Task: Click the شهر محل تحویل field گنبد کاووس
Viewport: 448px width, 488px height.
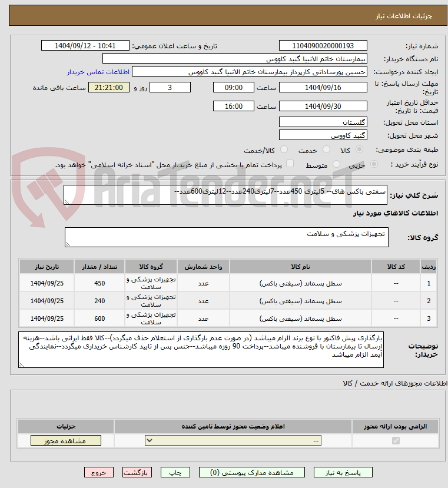Action: tap(323, 135)
